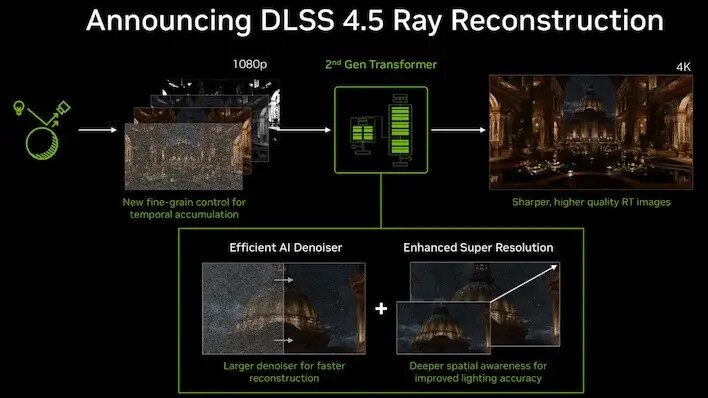This screenshot has width=708, height=398.
Task: Click the diagonal upscaling arrow
Action: point(524,283)
